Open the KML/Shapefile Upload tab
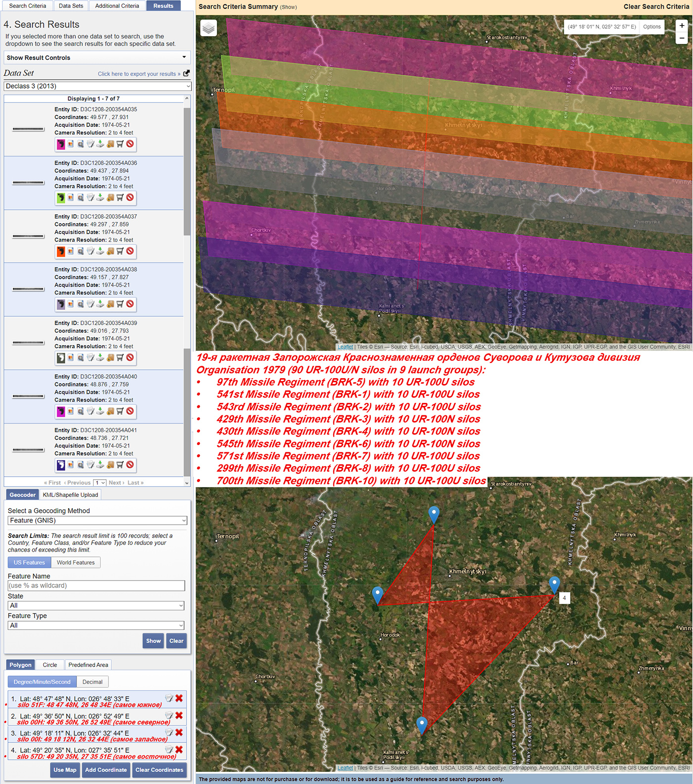The width and height of the screenshot is (693, 784). pos(70,494)
